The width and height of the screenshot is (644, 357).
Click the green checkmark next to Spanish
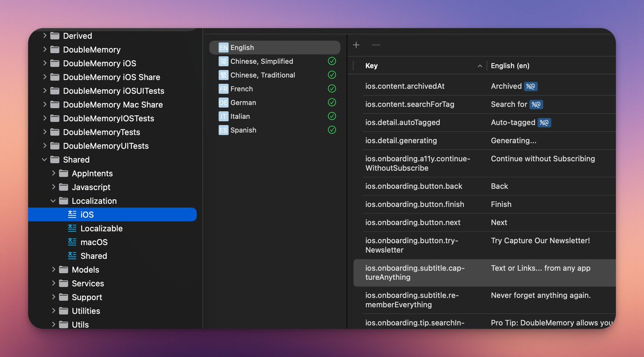click(x=332, y=130)
